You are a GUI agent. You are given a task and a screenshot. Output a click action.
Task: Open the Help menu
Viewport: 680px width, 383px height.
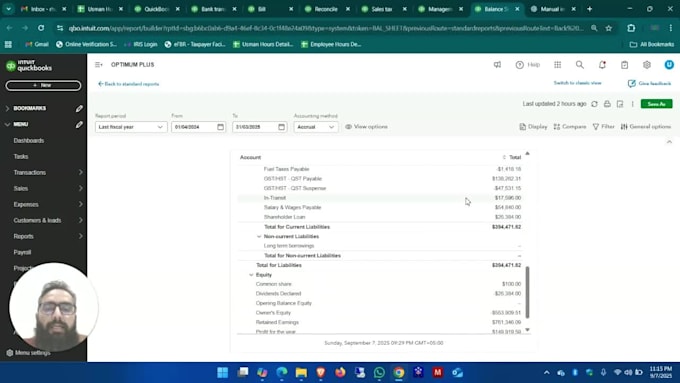click(528, 65)
